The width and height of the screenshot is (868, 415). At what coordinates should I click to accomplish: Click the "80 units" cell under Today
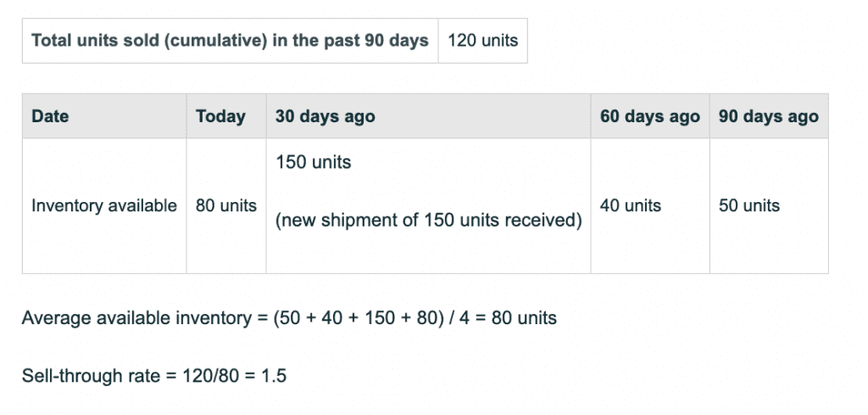point(226,205)
